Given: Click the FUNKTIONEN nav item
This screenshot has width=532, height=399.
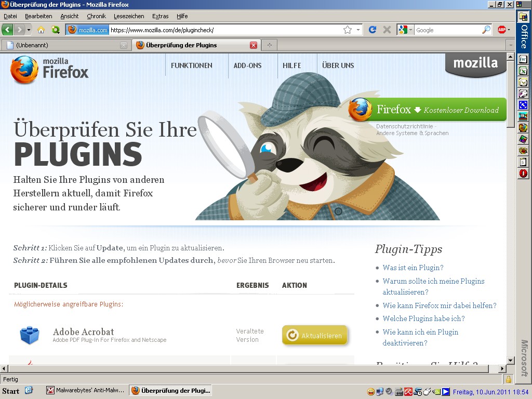Looking at the screenshot, I should click(191, 65).
